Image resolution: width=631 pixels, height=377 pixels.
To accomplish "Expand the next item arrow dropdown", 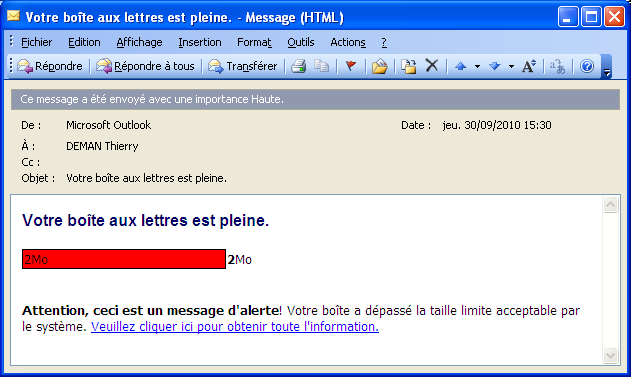I will [x=511, y=66].
